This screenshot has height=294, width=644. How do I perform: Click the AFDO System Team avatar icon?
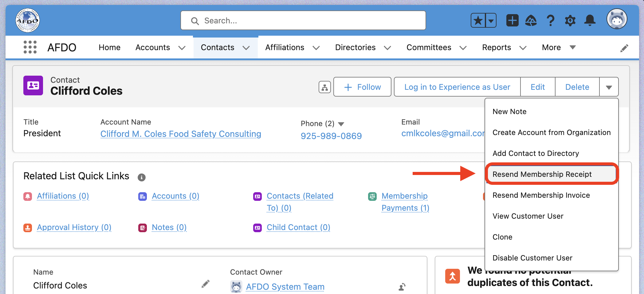pyautogui.click(x=236, y=287)
